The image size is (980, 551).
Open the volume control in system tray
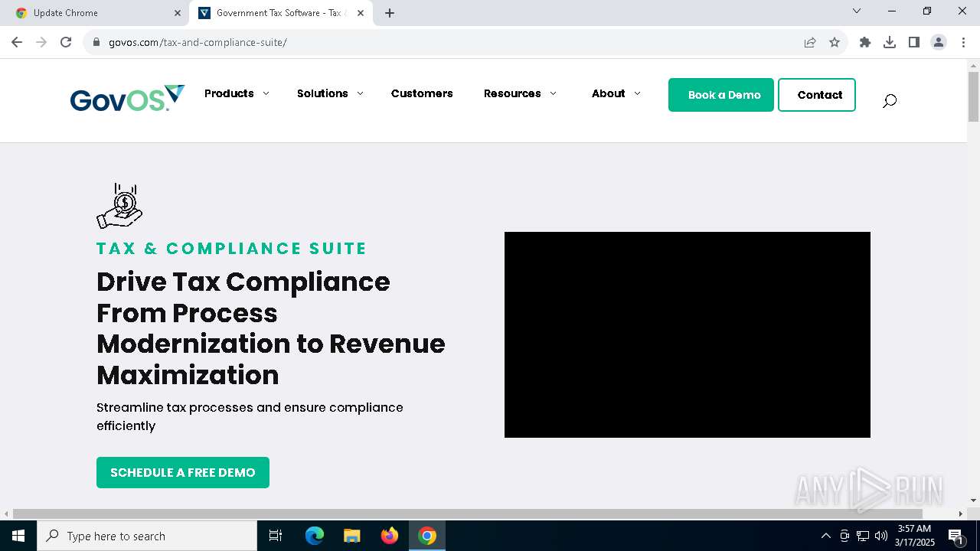click(x=881, y=536)
